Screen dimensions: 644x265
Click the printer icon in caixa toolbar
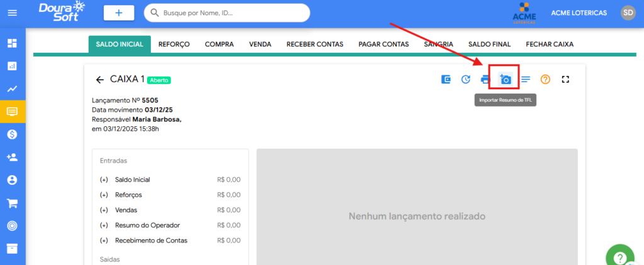click(x=485, y=80)
